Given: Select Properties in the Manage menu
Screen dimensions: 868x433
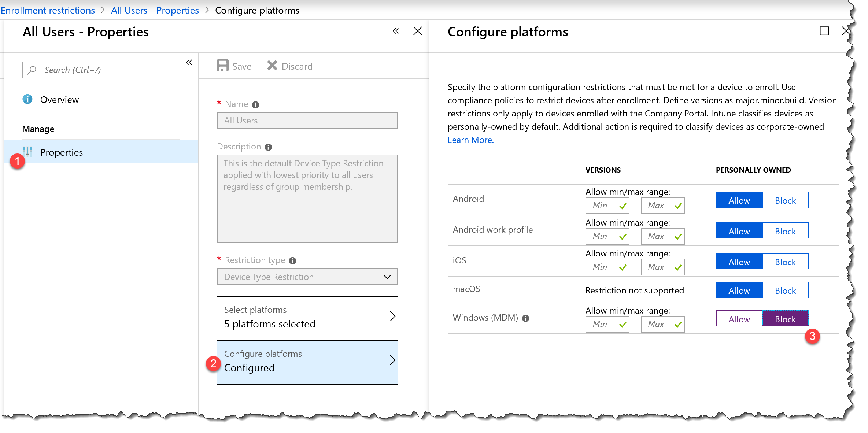Looking at the screenshot, I should [x=62, y=152].
